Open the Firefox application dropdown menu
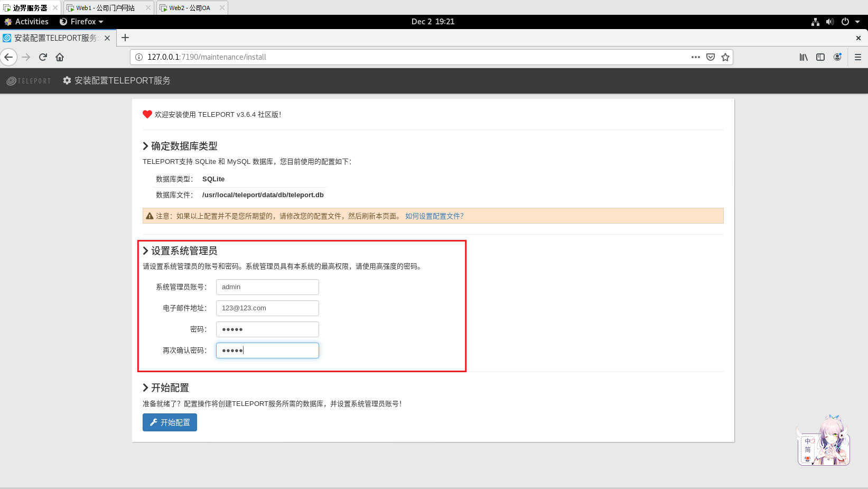 [x=81, y=22]
